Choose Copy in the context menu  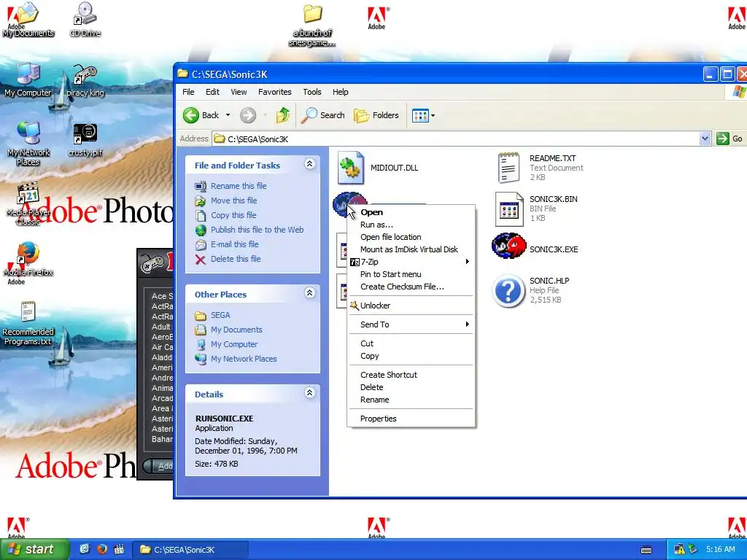(x=411, y=356)
